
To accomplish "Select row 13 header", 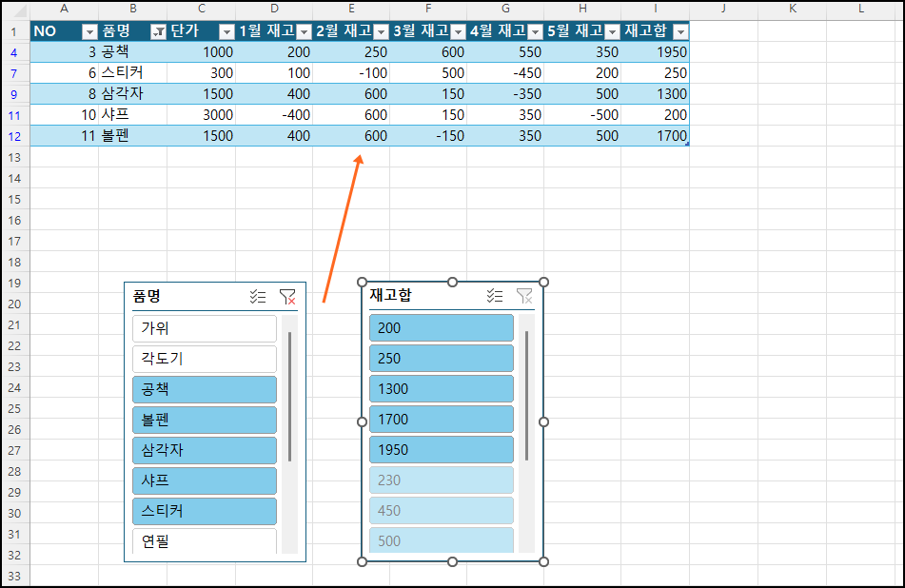I will tap(14, 158).
